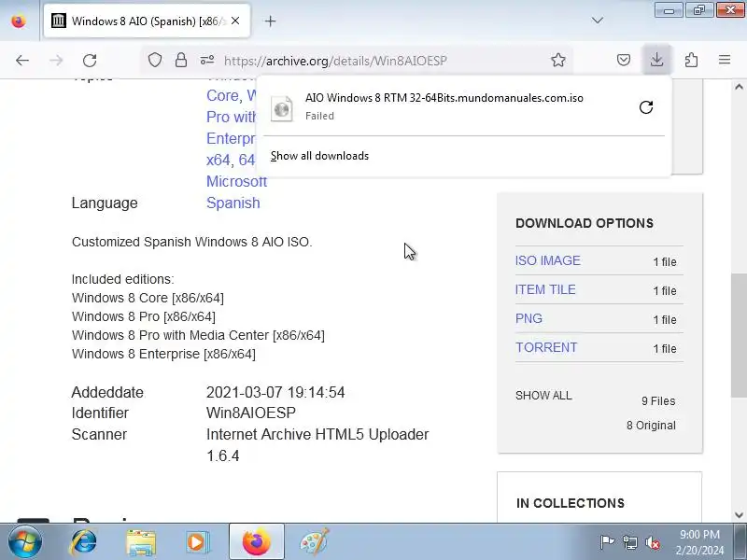Click the Firefox View icon
Screen dimensions: 747x560
coord(19,21)
